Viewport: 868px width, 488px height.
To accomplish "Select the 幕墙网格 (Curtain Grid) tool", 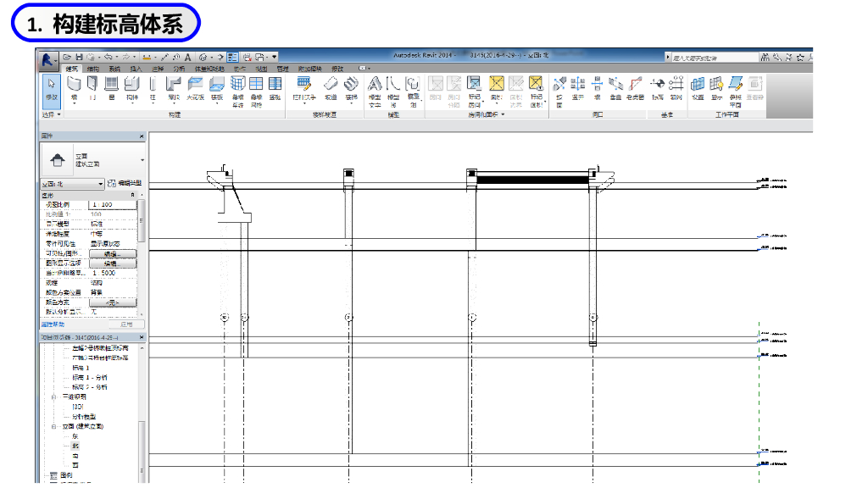I will pos(256,91).
